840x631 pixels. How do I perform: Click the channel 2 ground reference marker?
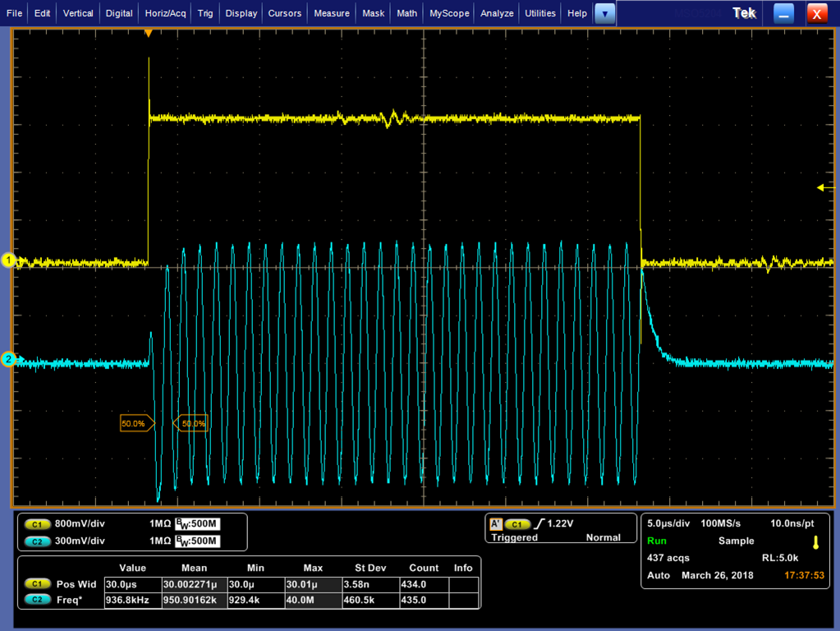tap(9, 359)
